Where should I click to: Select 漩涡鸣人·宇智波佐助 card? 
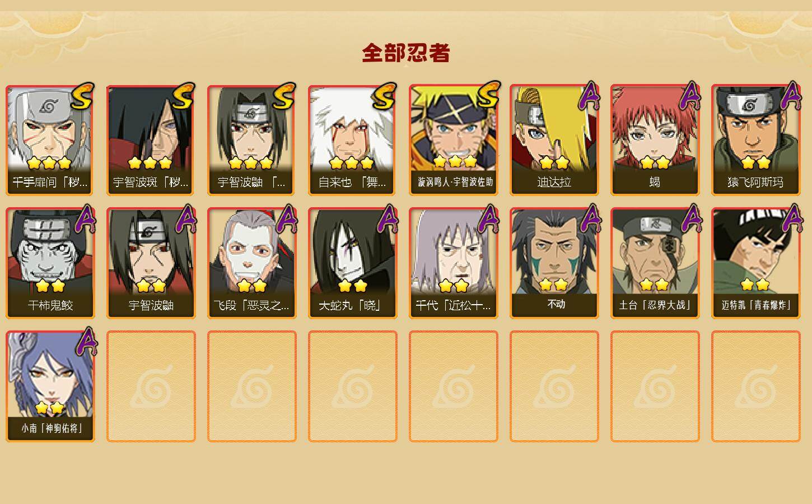coord(453,140)
